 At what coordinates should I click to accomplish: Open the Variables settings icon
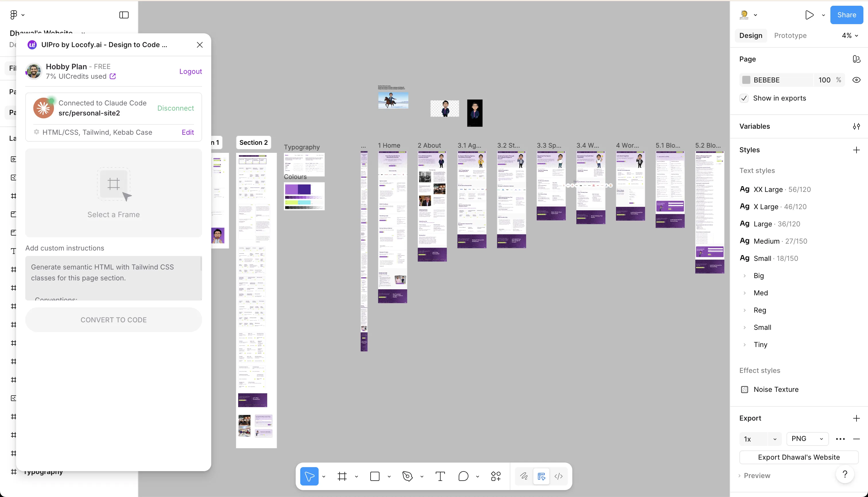tap(857, 126)
